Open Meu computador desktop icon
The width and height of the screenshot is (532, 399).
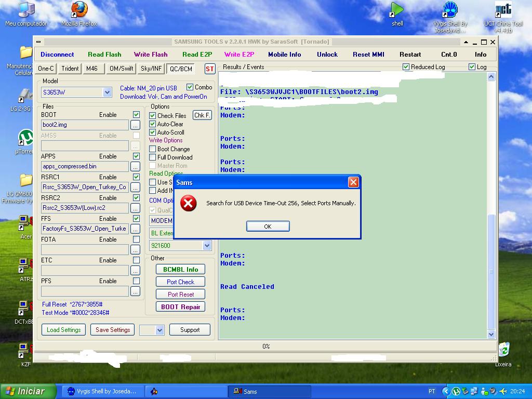(x=26, y=14)
